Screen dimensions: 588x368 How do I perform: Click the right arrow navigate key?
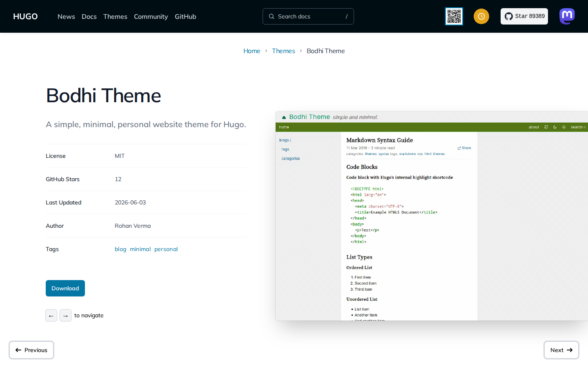pos(65,315)
